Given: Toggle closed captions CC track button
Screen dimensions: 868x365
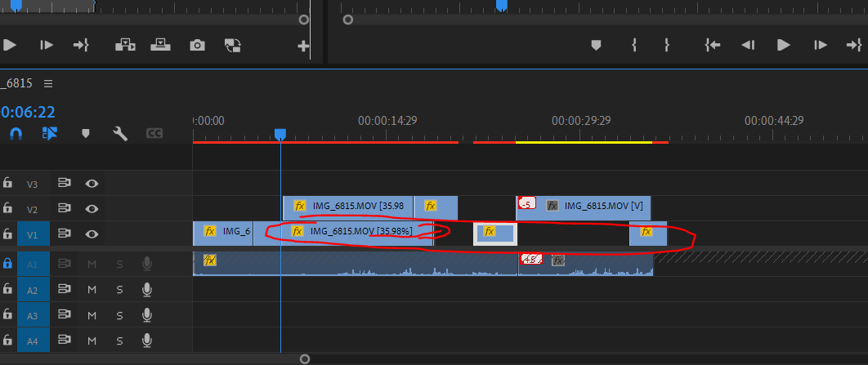Looking at the screenshot, I should click(154, 133).
